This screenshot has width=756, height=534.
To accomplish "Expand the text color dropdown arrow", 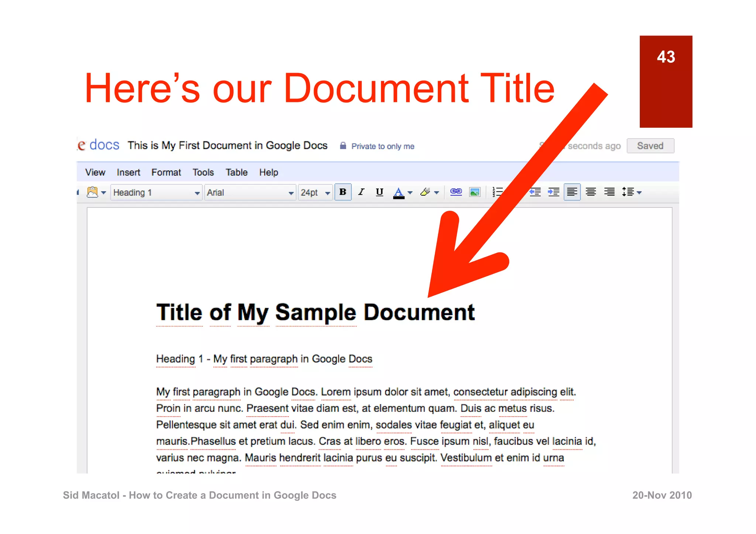I will pyautogui.click(x=410, y=193).
